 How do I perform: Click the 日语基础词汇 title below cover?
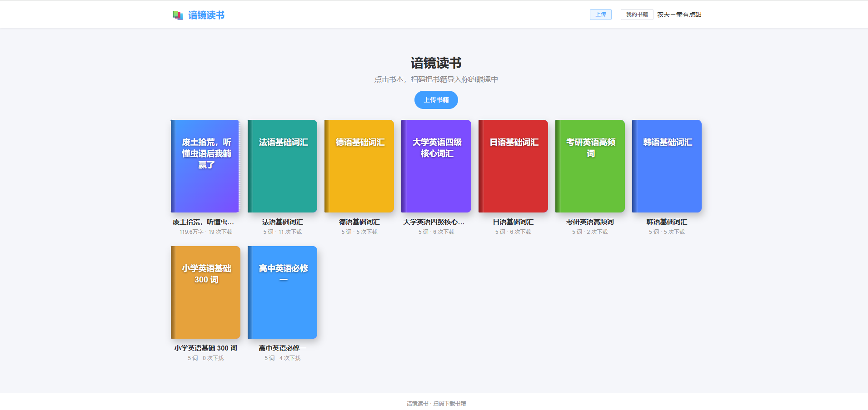[x=513, y=222]
